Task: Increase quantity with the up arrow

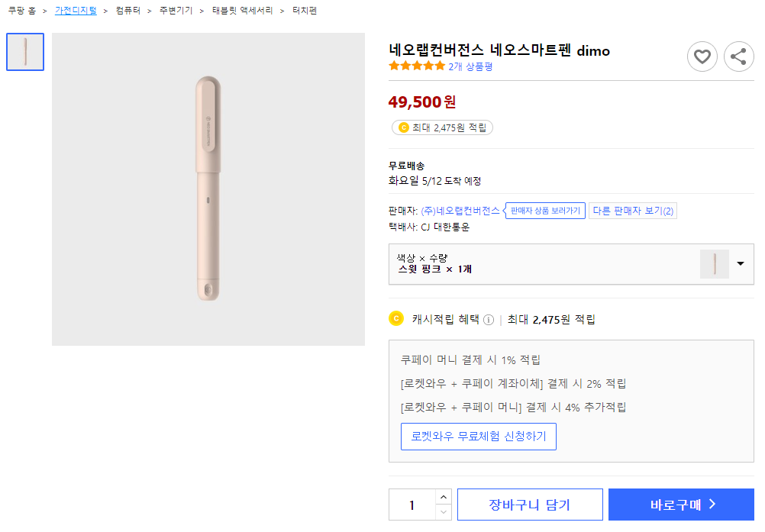Action: (x=443, y=497)
